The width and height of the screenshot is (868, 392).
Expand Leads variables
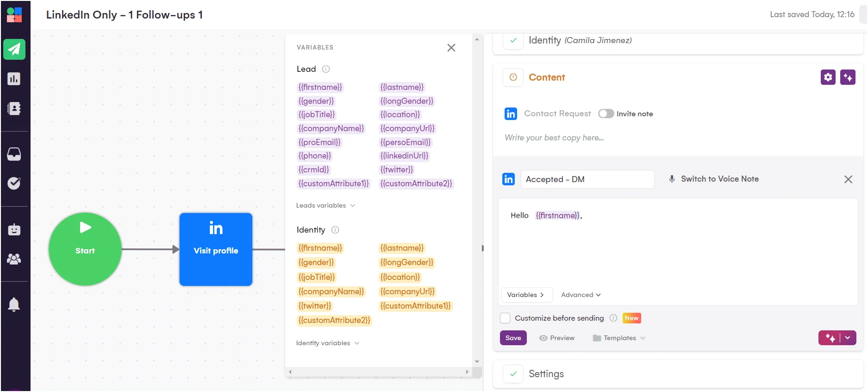pos(325,205)
